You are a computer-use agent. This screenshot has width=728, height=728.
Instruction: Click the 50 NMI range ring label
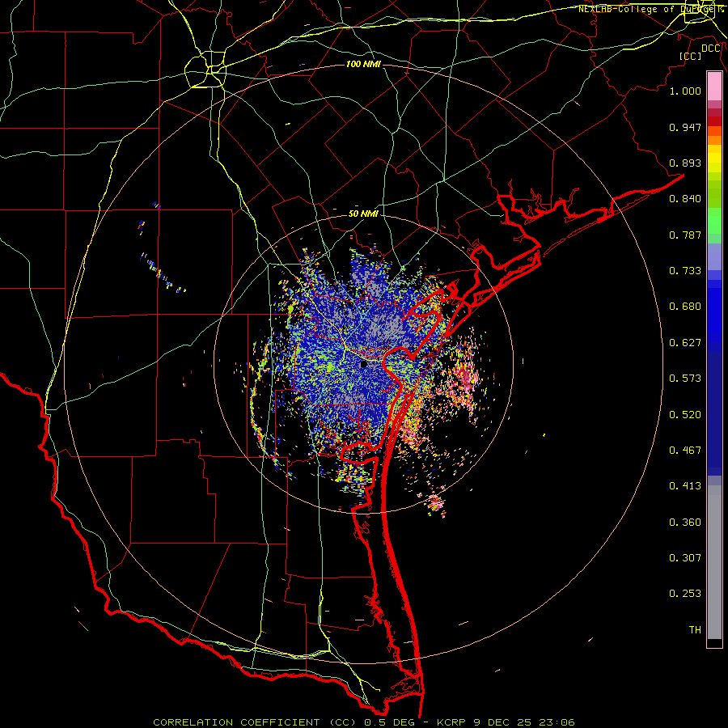(363, 214)
